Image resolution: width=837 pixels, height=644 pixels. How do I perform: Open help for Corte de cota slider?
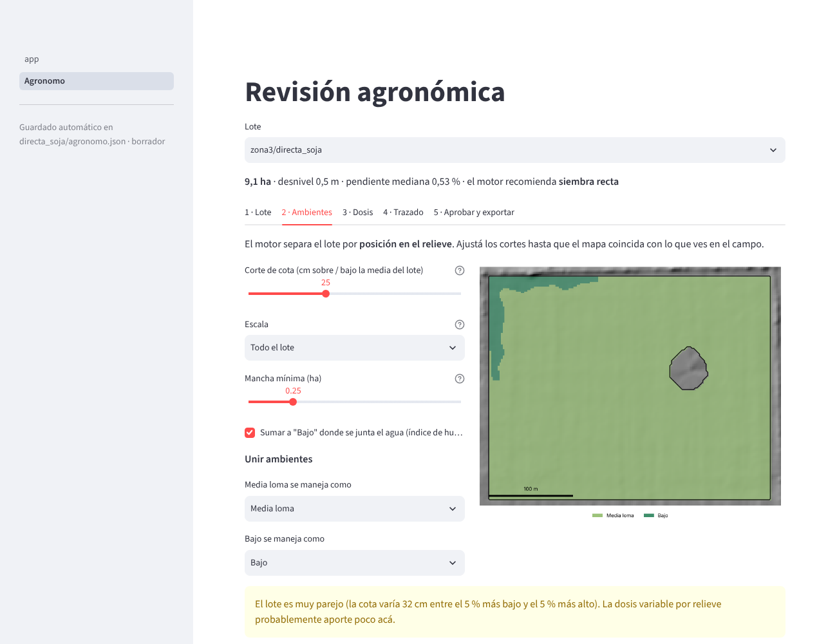click(460, 270)
